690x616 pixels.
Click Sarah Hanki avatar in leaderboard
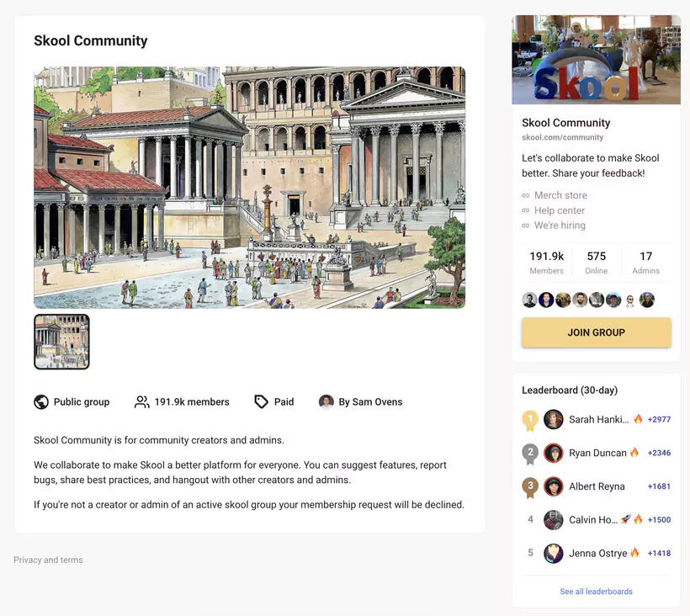[x=554, y=419]
